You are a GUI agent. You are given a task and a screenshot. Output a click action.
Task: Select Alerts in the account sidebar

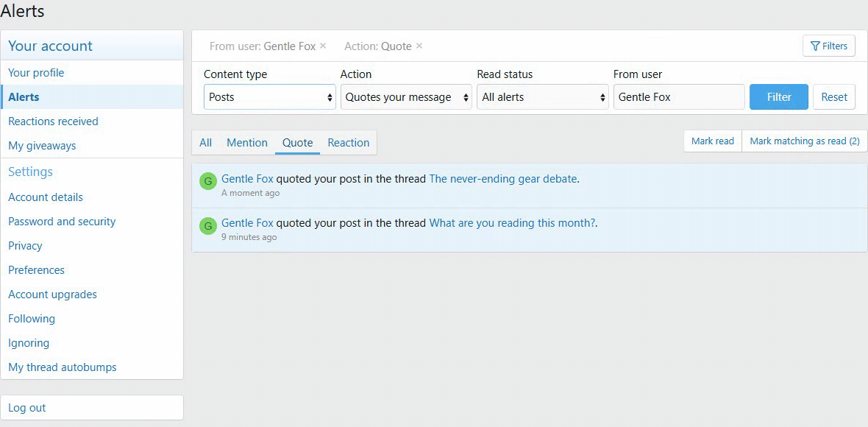[92, 97]
